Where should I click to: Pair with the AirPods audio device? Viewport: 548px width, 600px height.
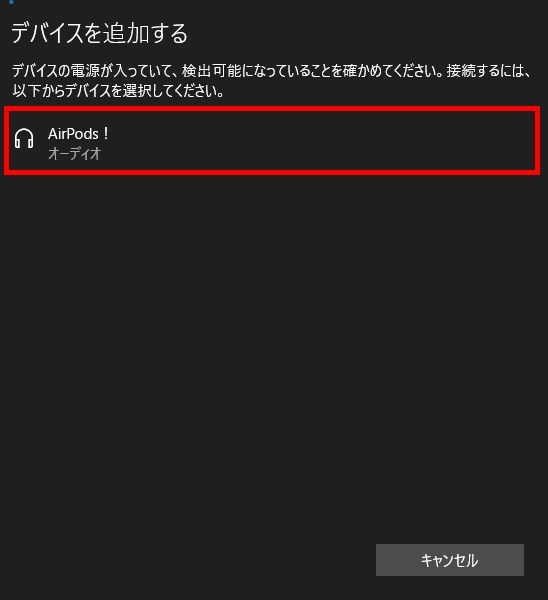(272, 141)
